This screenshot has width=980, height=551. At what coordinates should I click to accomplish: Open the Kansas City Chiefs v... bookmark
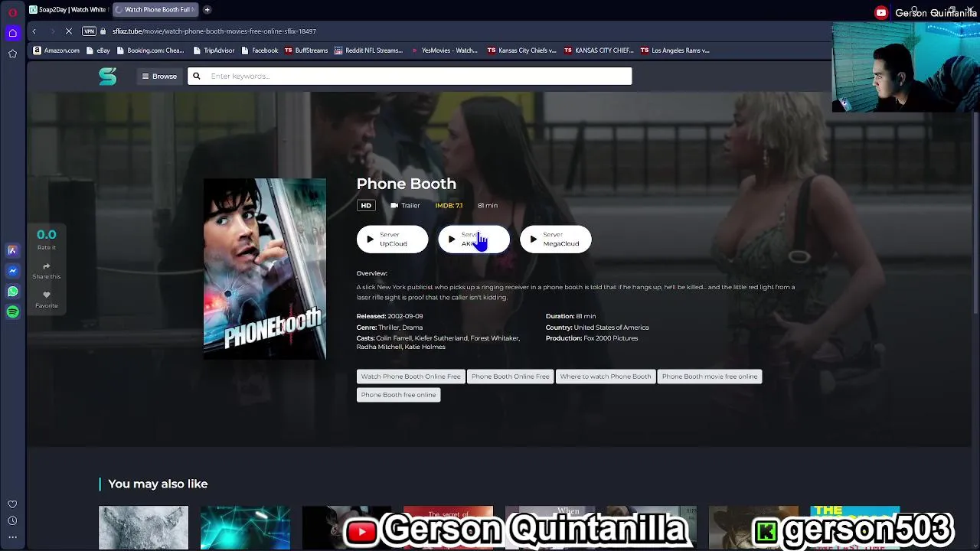click(x=522, y=51)
